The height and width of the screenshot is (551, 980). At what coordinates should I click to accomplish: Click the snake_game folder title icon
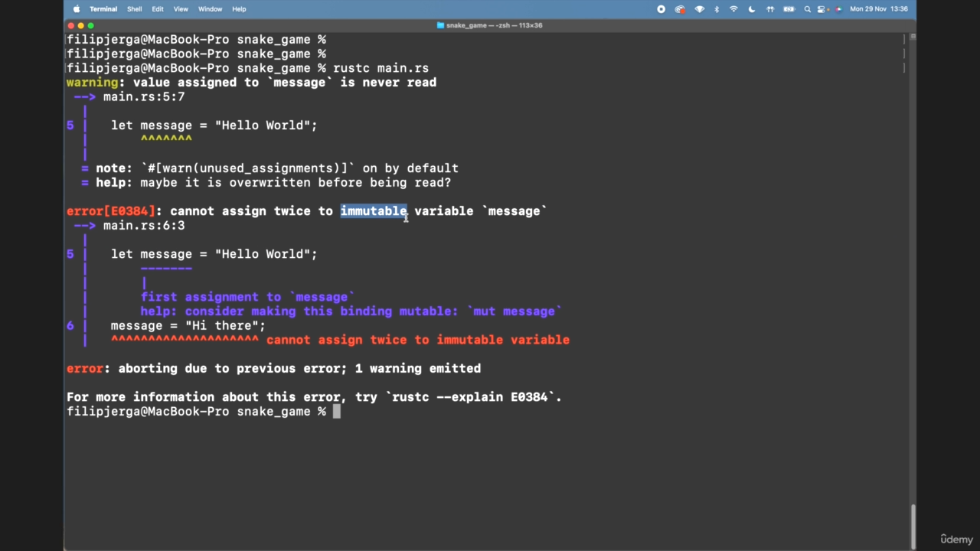point(440,25)
